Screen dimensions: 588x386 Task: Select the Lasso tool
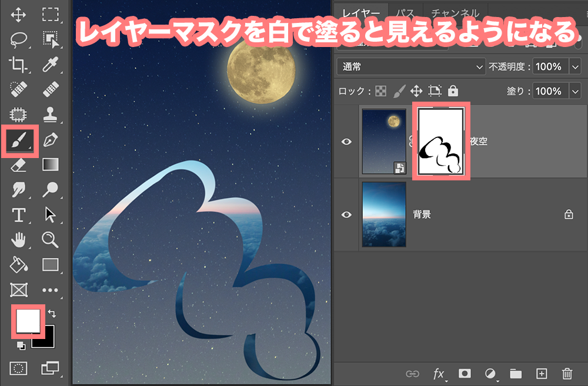[18, 39]
